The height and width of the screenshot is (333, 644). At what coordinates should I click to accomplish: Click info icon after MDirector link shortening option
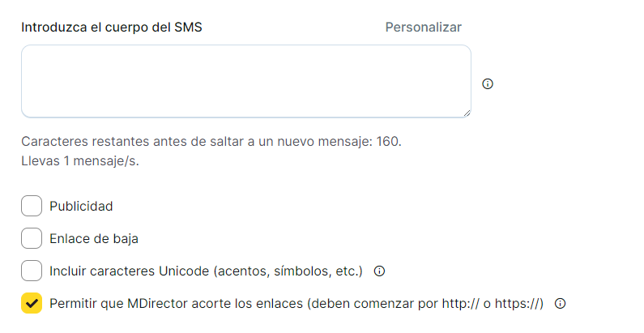click(x=559, y=304)
